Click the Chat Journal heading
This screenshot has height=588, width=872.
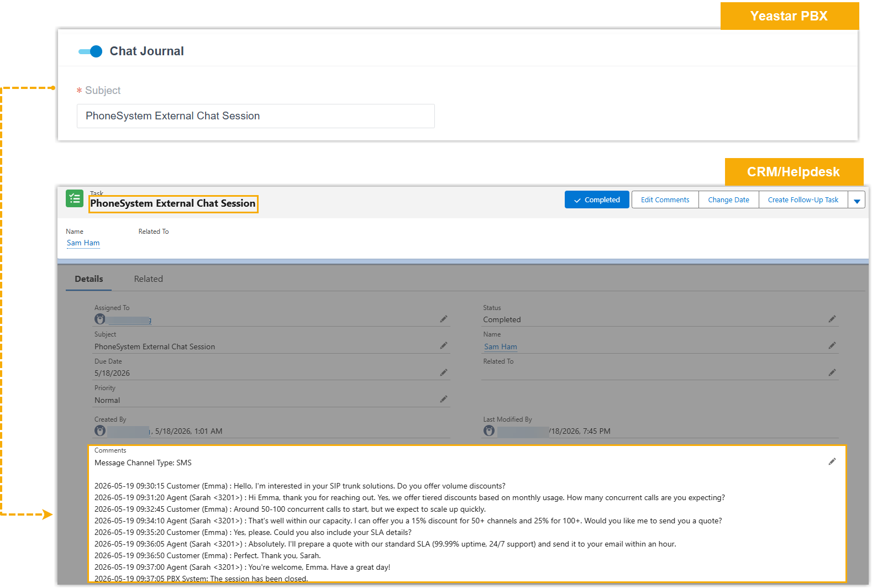pos(147,51)
